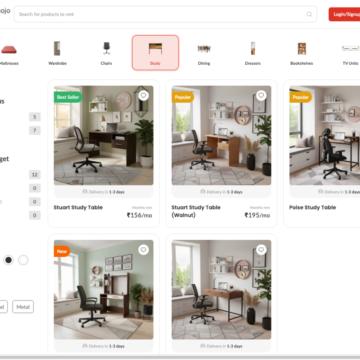Wishlist the Stuart Study Table (Walnut)
This screenshot has height=360, width=360.
click(261, 96)
